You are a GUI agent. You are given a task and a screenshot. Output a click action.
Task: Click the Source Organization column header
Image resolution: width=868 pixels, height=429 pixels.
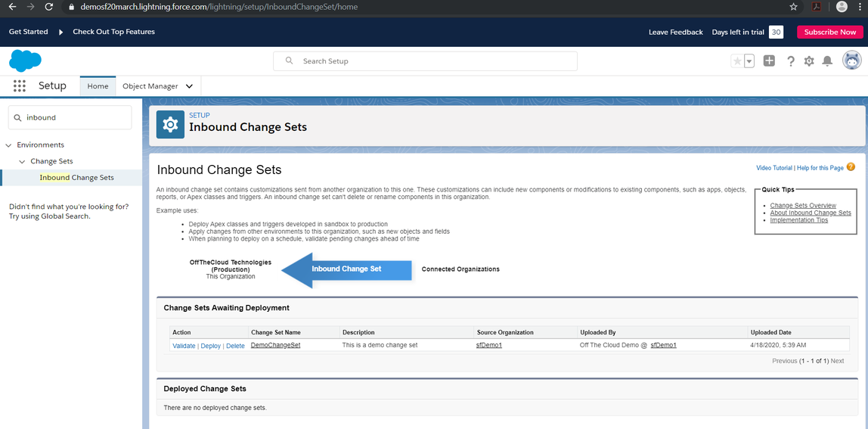click(x=505, y=333)
